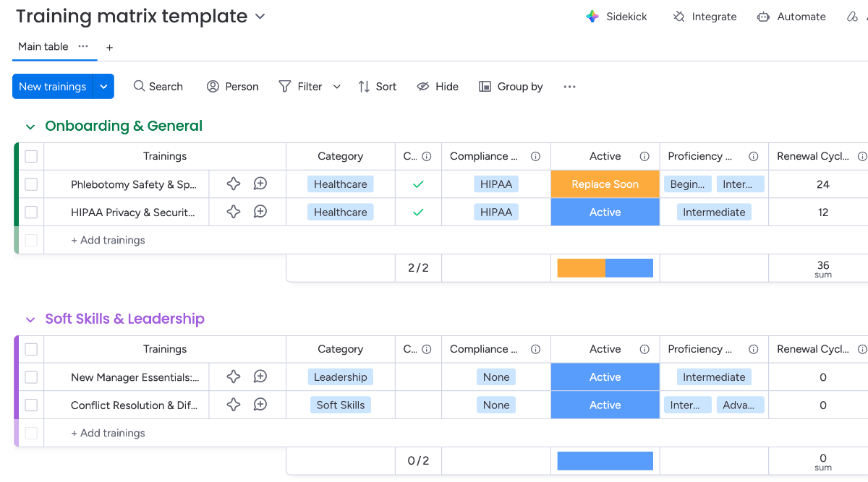Screen dimensions: 868x482
Task: Check the Conflict Resolution row checkbox
Action: tap(31, 405)
